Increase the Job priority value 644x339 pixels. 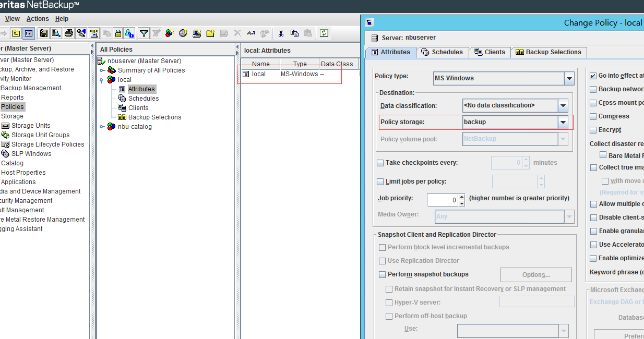click(462, 197)
